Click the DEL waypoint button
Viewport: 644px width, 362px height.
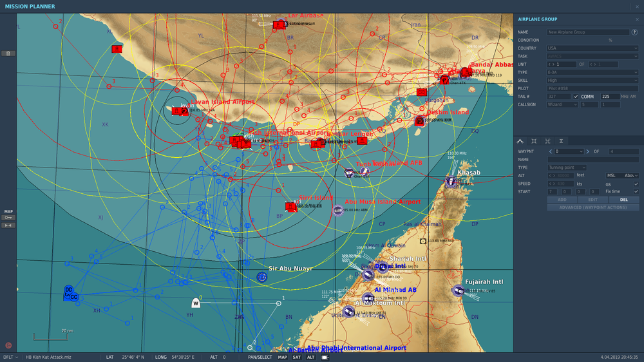click(x=624, y=200)
